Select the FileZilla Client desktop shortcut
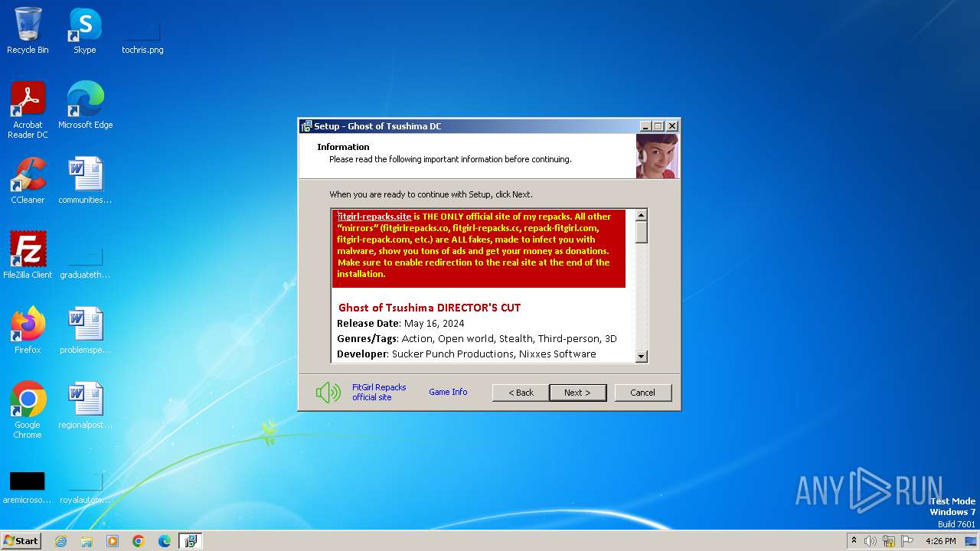The height and width of the screenshot is (551, 980). point(28,256)
